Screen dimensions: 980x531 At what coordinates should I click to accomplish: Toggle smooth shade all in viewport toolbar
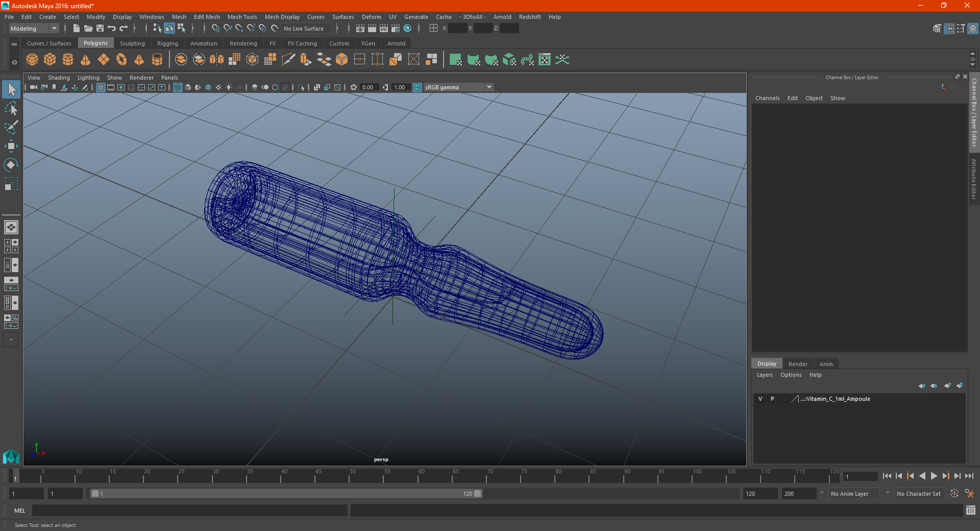188,87
